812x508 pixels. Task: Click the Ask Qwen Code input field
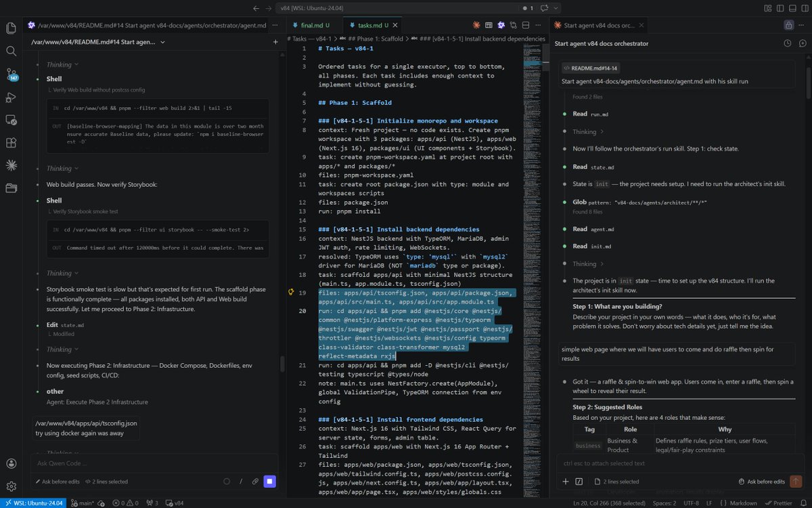tap(154, 463)
